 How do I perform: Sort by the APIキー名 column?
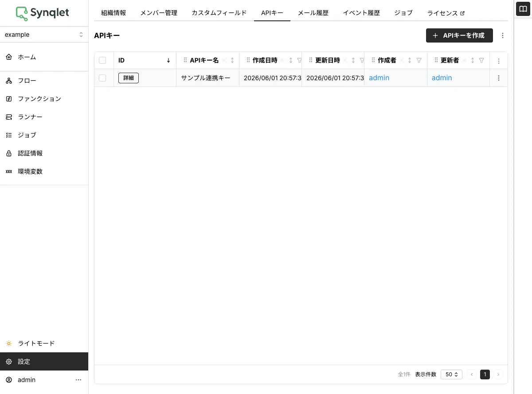(x=232, y=60)
